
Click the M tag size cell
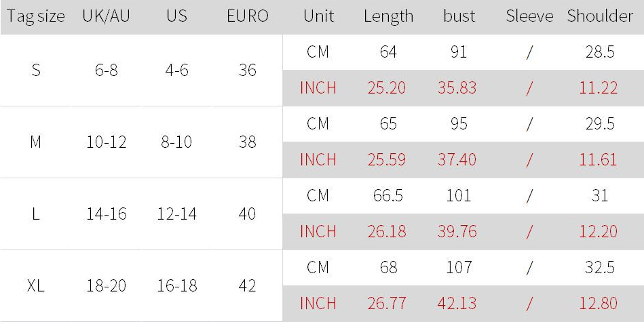click(35, 142)
